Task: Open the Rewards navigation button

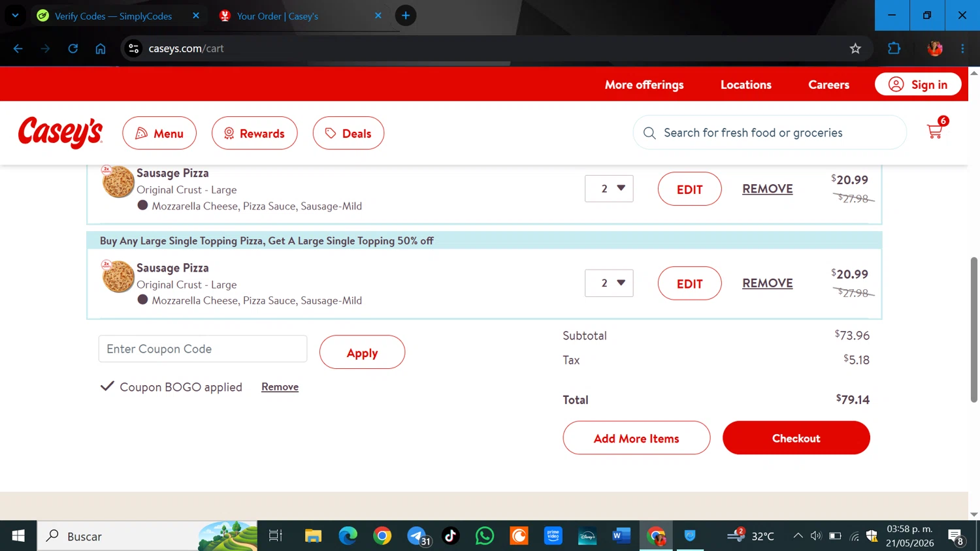Action: 255,133
